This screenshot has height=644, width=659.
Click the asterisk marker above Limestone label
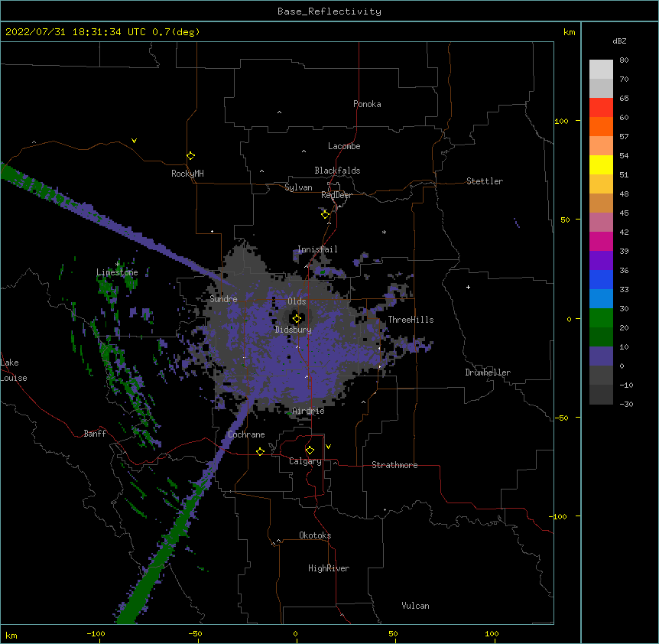[117, 264]
